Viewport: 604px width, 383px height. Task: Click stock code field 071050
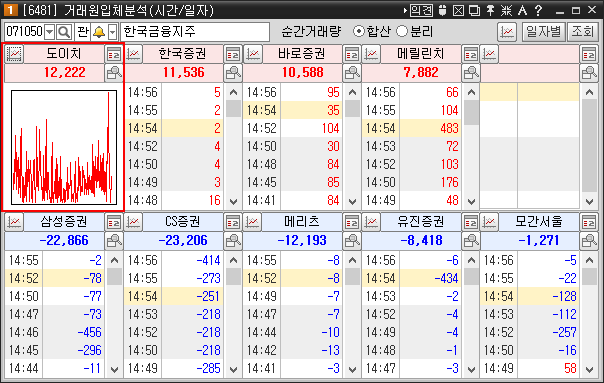[x=24, y=32]
